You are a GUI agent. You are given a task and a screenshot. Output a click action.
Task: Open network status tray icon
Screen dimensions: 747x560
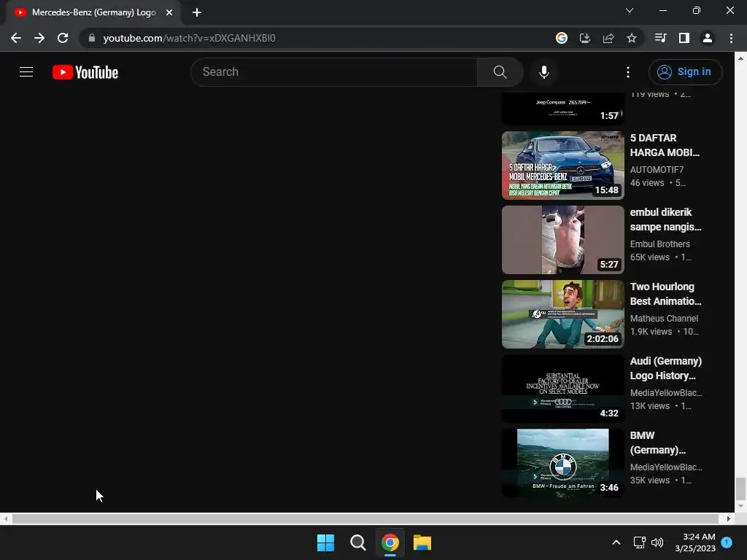coord(639,542)
